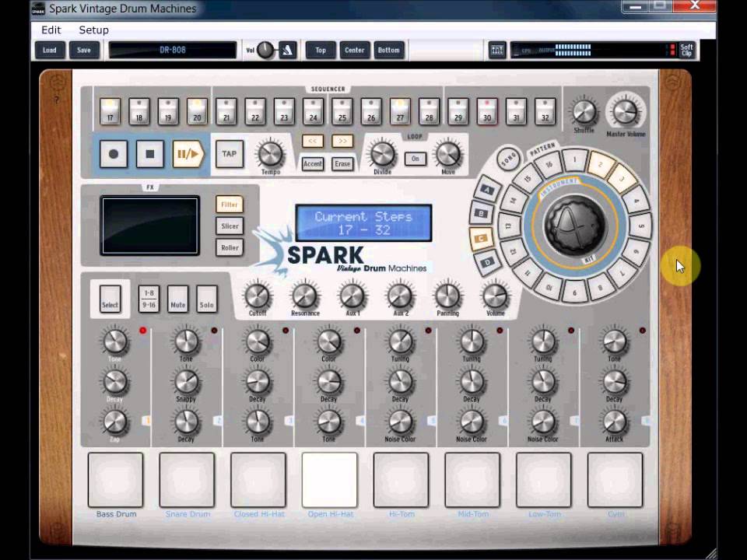The width and height of the screenshot is (747, 560).
Task: Click the Stop button
Action: (150, 154)
